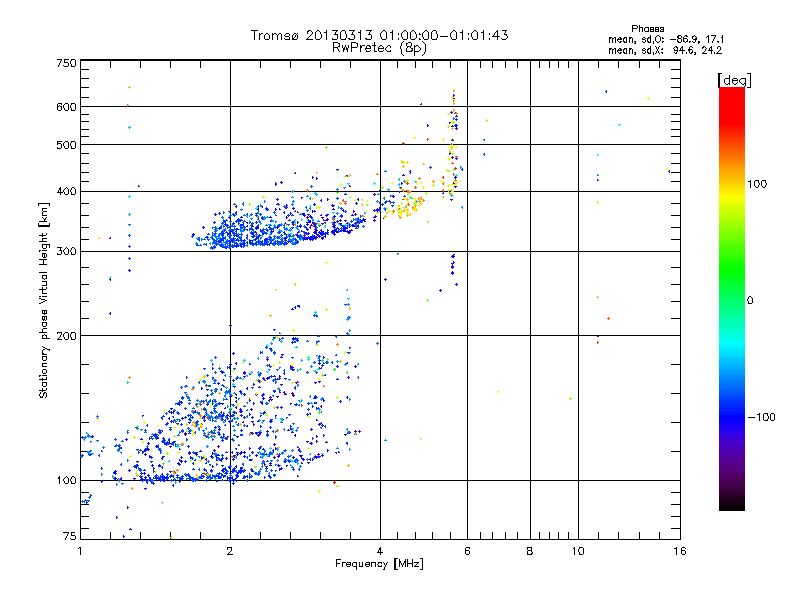Click the y-axis tick label '200'
This screenshot has height=600, width=800.
point(66,336)
